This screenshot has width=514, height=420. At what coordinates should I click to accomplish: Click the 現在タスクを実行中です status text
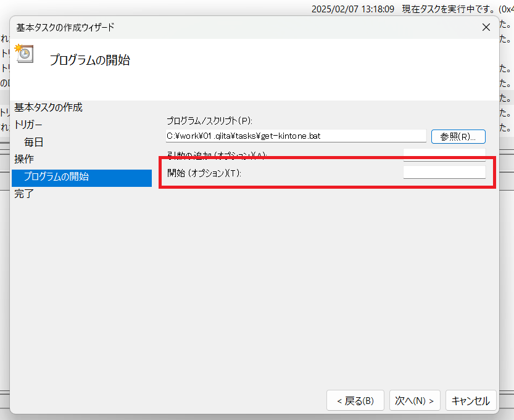pos(447,9)
